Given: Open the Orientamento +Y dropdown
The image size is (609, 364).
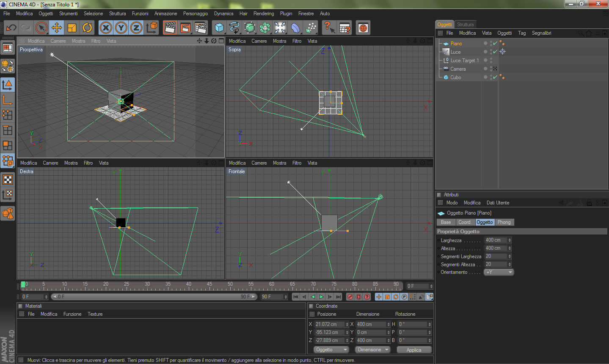Looking at the screenshot, I should 499,272.
